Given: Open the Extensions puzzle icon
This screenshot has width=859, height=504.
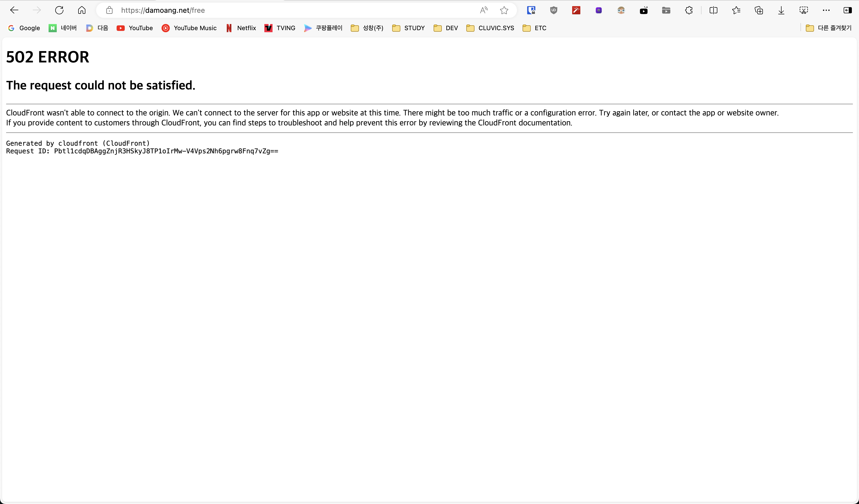Looking at the screenshot, I should pos(688,10).
